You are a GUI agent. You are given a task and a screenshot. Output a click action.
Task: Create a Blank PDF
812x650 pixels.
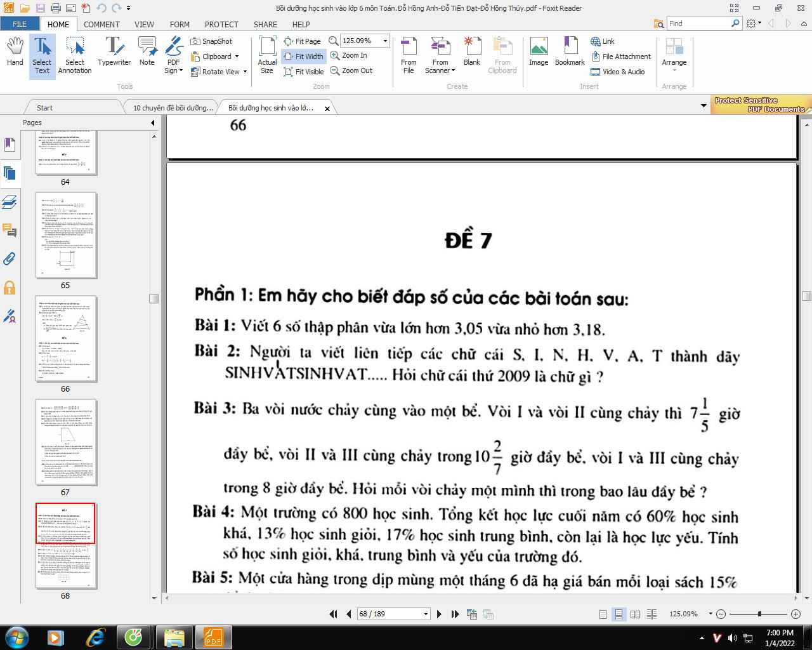[471, 52]
